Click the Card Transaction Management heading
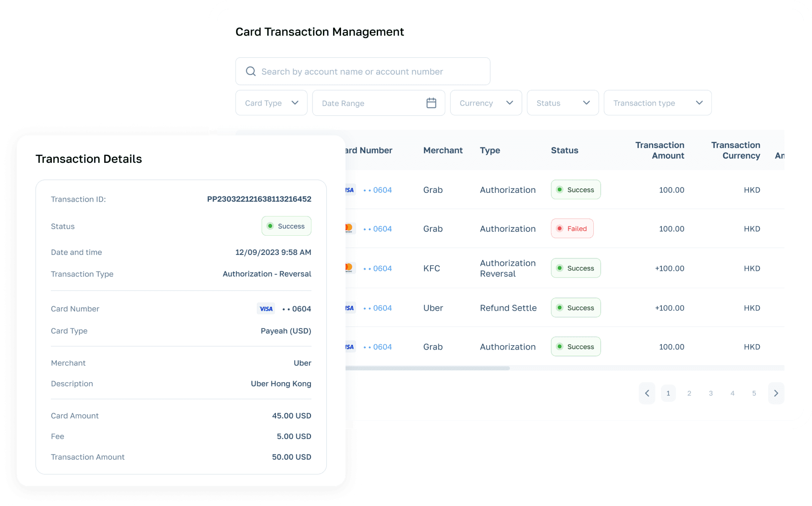This screenshot has height=506, width=812. tap(320, 32)
